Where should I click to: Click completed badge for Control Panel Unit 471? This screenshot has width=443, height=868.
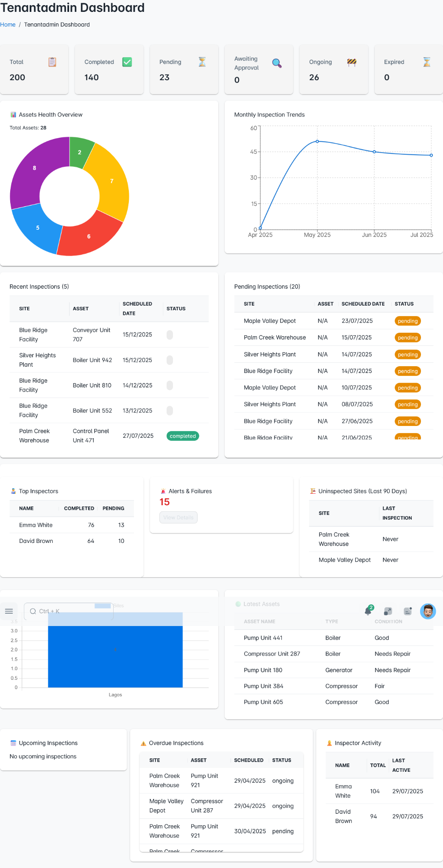(x=183, y=436)
